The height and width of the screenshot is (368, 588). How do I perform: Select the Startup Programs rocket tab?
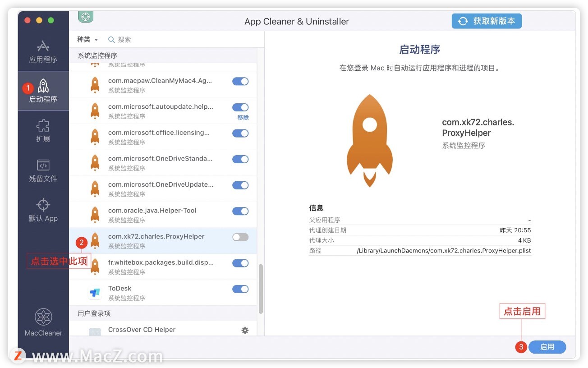click(x=43, y=91)
